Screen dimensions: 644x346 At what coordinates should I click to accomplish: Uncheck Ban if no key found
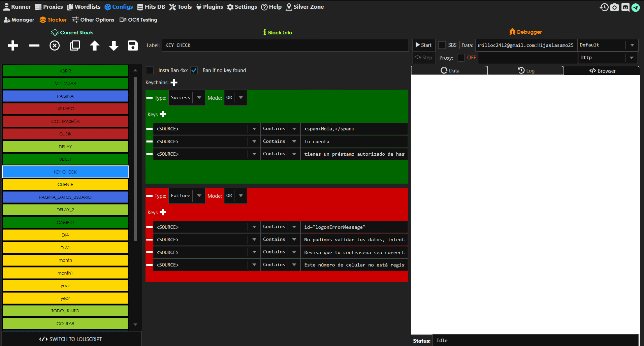click(x=194, y=70)
